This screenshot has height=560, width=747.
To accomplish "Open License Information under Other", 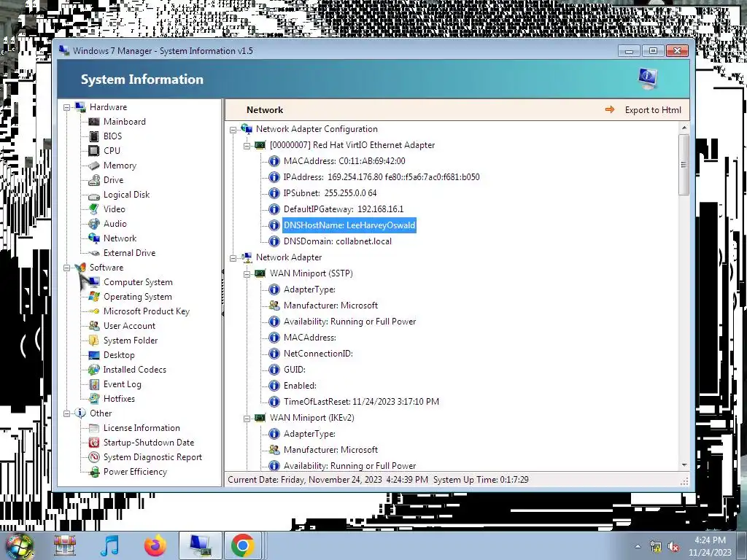I will point(142,428).
